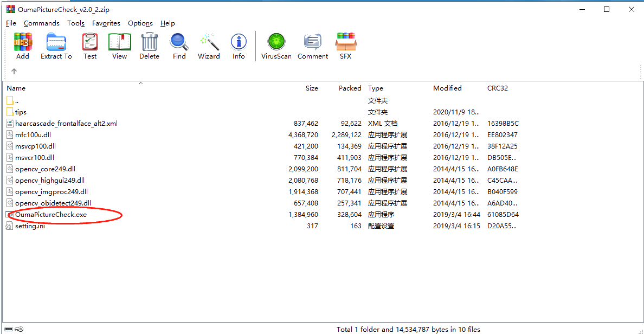Click the setting.ini gear icon
This screenshot has height=334, width=644.
pos(9,226)
